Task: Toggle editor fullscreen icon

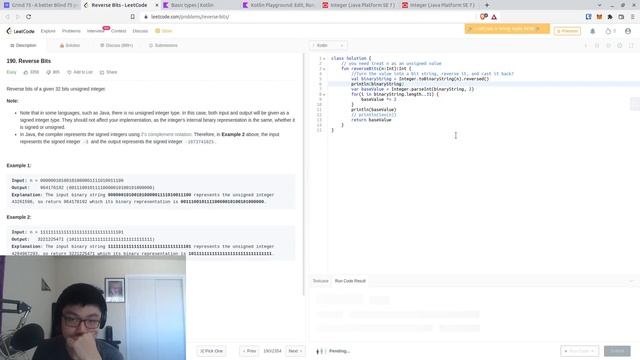Action: coord(631,45)
